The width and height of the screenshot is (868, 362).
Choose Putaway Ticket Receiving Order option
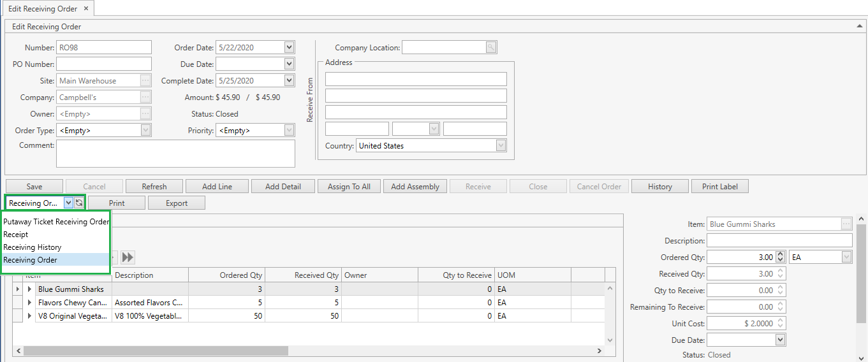(56, 222)
